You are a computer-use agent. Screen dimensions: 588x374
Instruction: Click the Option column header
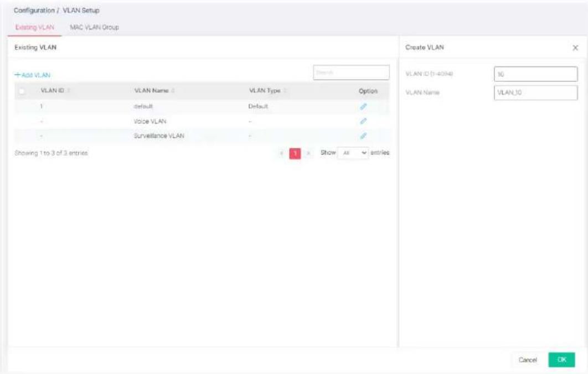coord(368,91)
